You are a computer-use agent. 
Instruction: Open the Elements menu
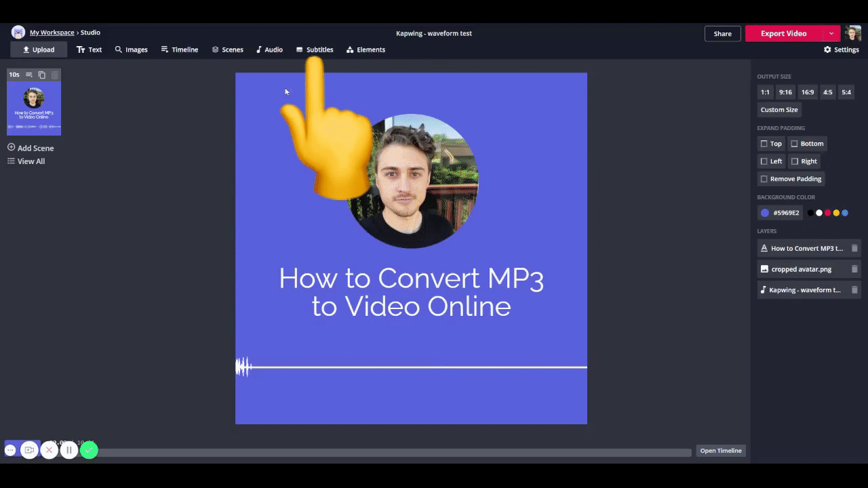(x=366, y=49)
